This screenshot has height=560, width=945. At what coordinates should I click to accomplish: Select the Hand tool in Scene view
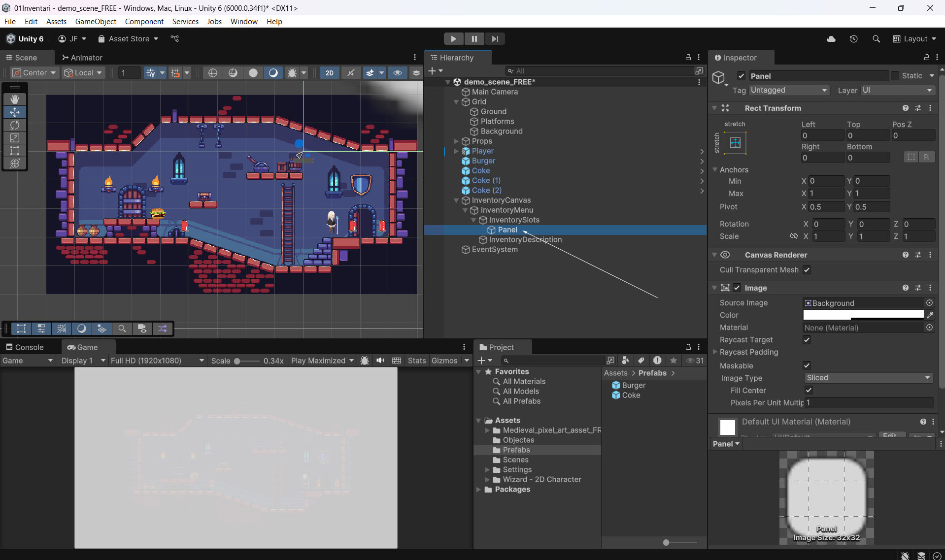(15, 99)
